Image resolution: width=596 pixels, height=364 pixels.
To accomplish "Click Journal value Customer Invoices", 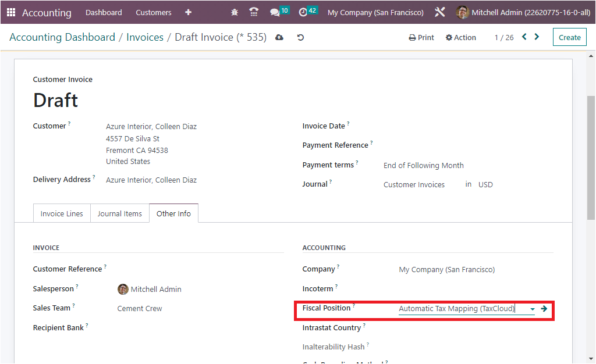I will (x=414, y=184).
